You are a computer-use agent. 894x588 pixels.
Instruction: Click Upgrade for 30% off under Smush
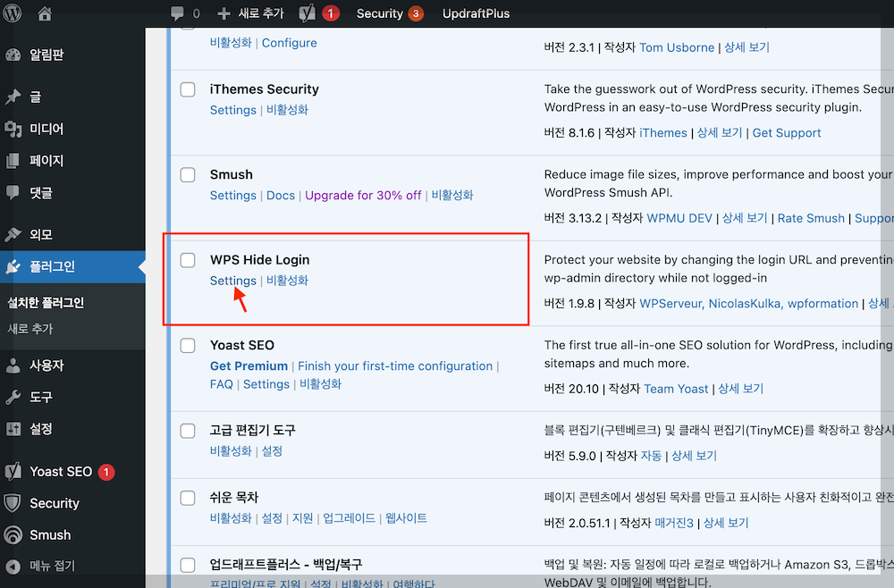click(363, 195)
